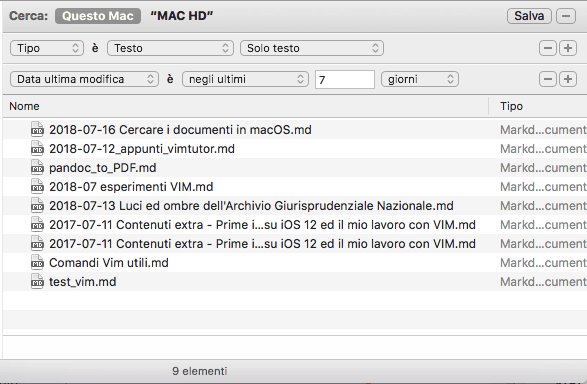Open the Data ultima modifica dropdown
587x384 pixels.
pos(84,79)
